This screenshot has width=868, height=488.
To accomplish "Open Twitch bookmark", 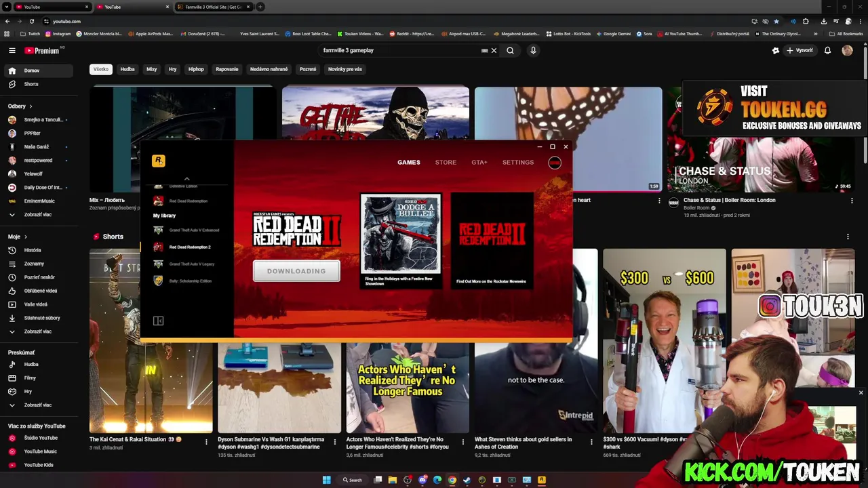I will pyautogui.click(x=30, y=33).
